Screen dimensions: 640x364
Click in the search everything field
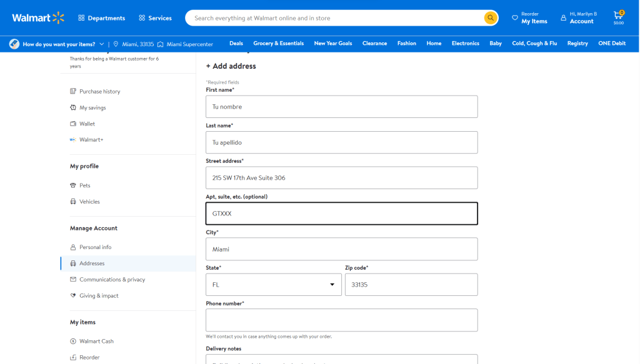coord(335,18)
